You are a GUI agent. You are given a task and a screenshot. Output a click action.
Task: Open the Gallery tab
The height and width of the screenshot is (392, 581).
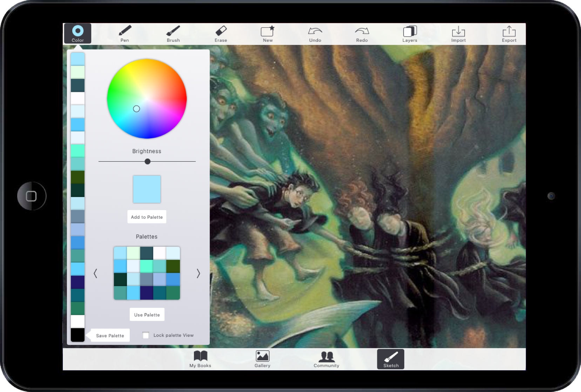[x=262, y=359]
